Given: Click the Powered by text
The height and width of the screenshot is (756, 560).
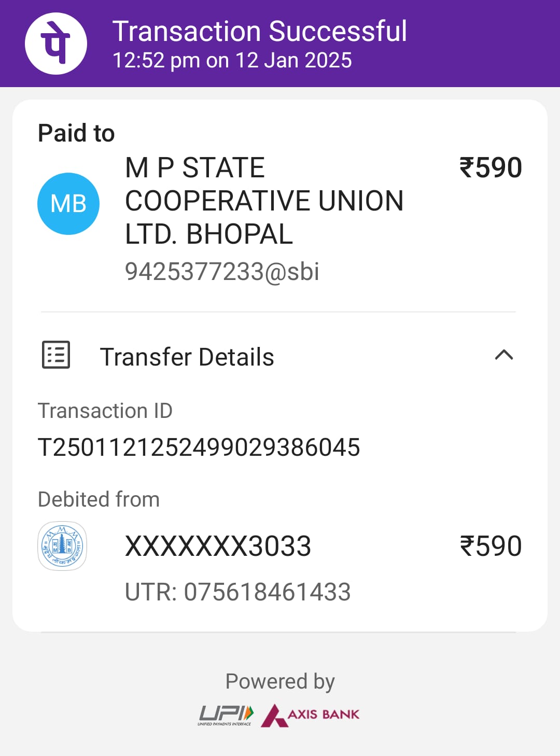Looking at the screenshot, I should [x=280, y=681].
